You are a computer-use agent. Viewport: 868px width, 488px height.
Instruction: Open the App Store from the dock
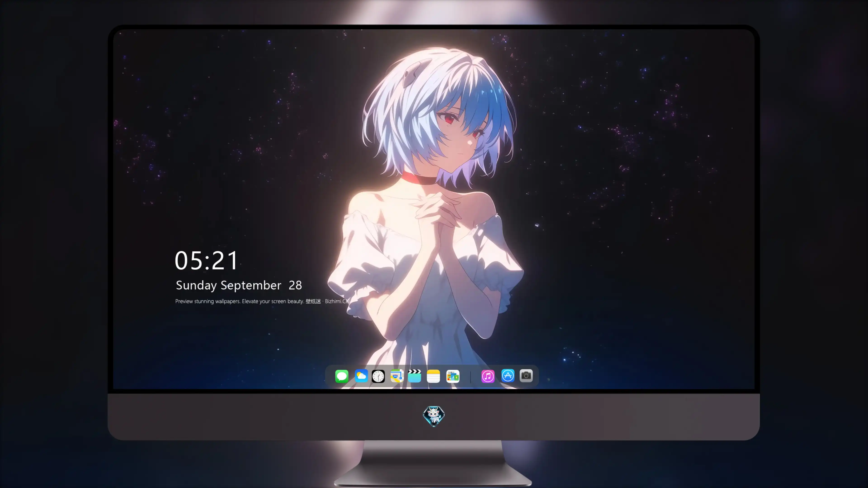coord(508,376)
